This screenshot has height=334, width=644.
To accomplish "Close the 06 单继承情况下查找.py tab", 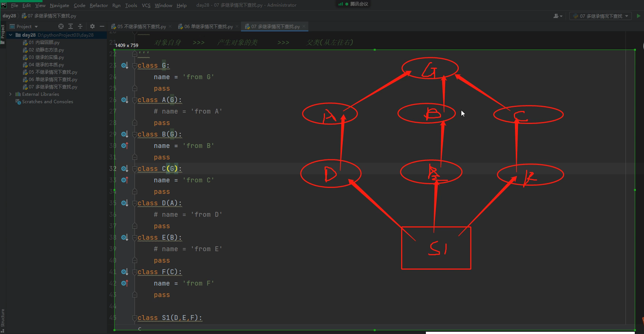I will tap(237, 27).
